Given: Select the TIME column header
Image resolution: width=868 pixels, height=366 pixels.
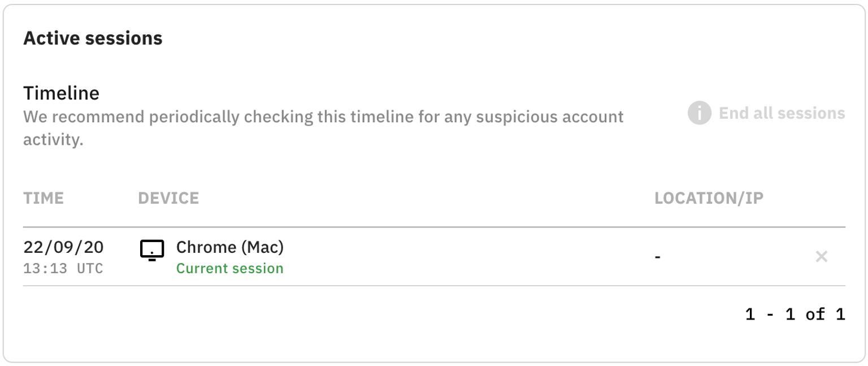Looking at the screenshot, I should click(44, 198).
